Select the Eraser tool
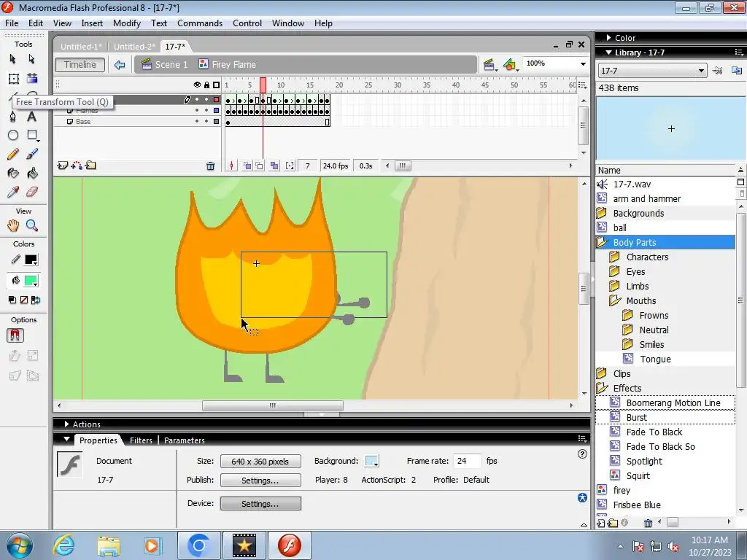747x560 pixels. tap(32, 192)
